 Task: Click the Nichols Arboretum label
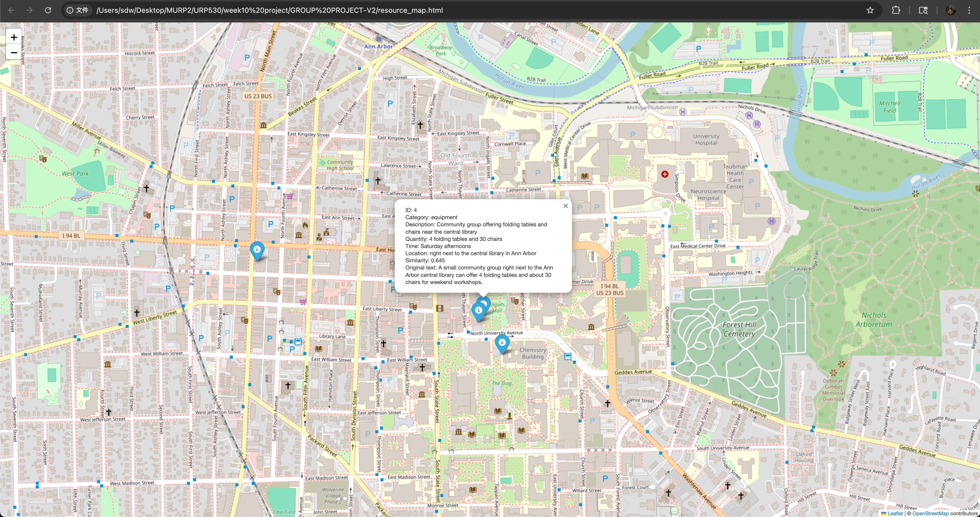874,320
